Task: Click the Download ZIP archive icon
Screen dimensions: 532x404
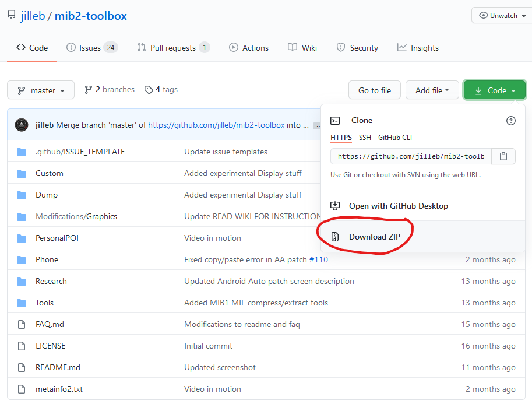Action: click(335, 236)
